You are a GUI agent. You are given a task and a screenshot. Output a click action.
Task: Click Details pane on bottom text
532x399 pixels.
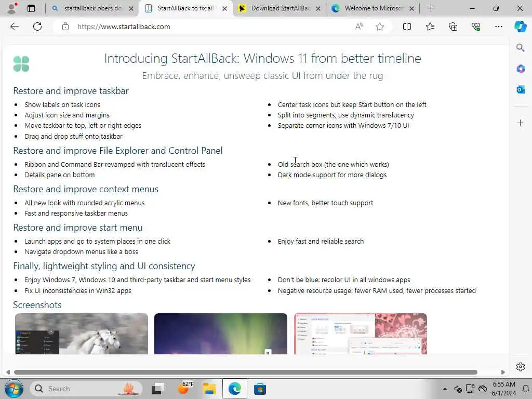pyautogui.click(x=60, y=175)
